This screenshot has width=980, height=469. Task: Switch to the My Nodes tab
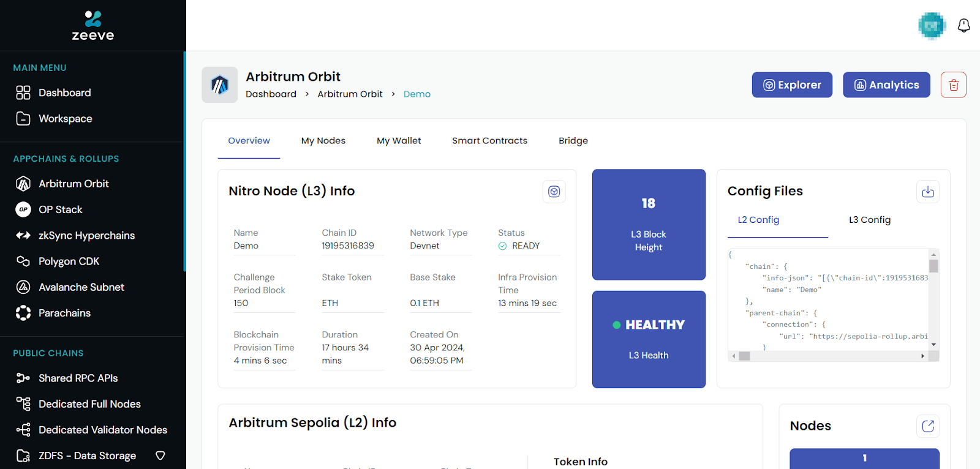click(323, 141)
